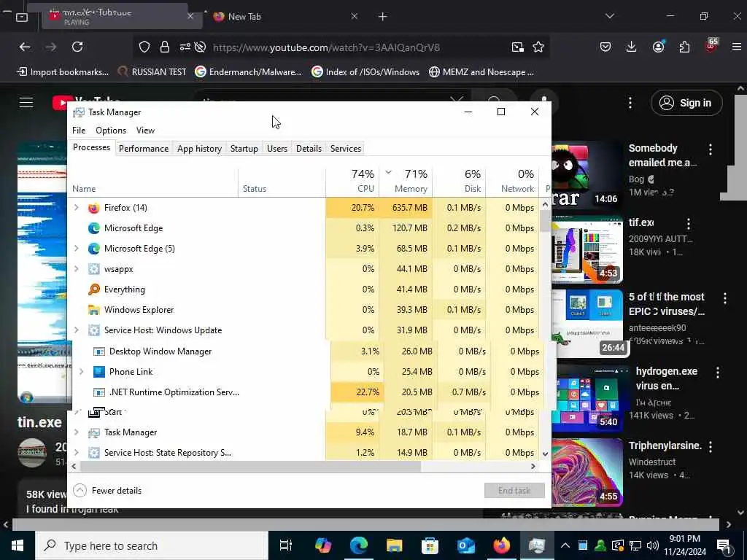This screenshot has height=560, width=747.
Task: Open the YouTube guide hamburger menu
Action: 26,102
